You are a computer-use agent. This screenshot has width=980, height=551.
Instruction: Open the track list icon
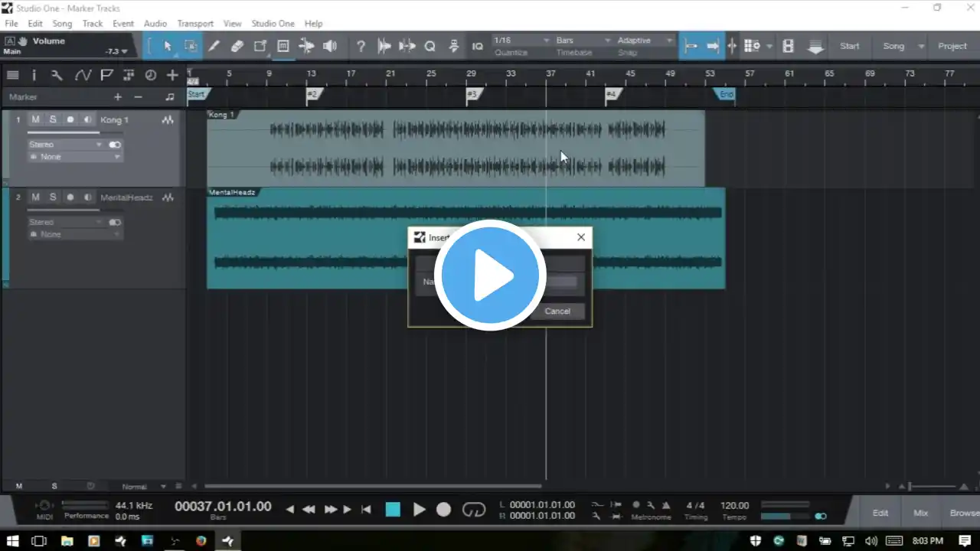click(x=13, y=75)
